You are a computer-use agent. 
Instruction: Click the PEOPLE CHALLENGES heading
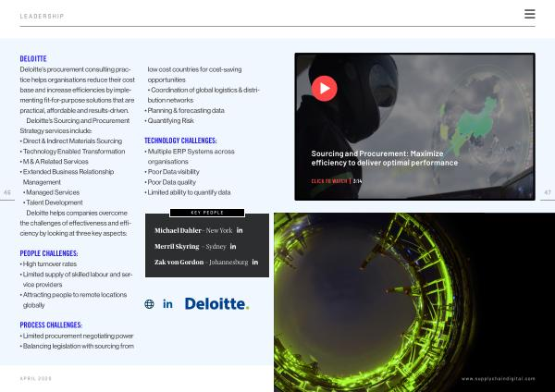49,253
